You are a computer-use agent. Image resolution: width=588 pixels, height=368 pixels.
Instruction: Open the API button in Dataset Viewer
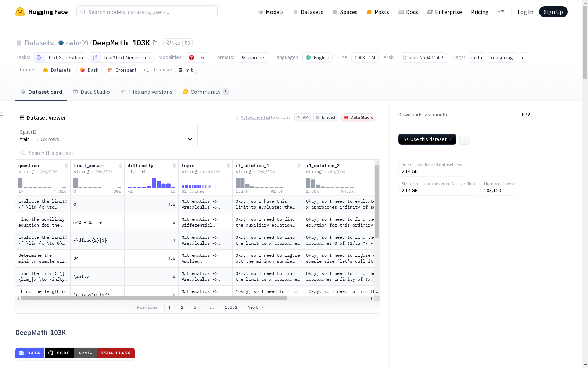[302, 117]
